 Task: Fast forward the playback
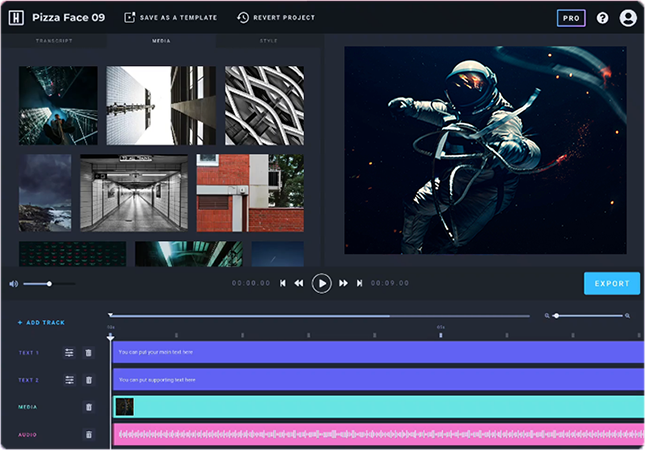[343, 284]
